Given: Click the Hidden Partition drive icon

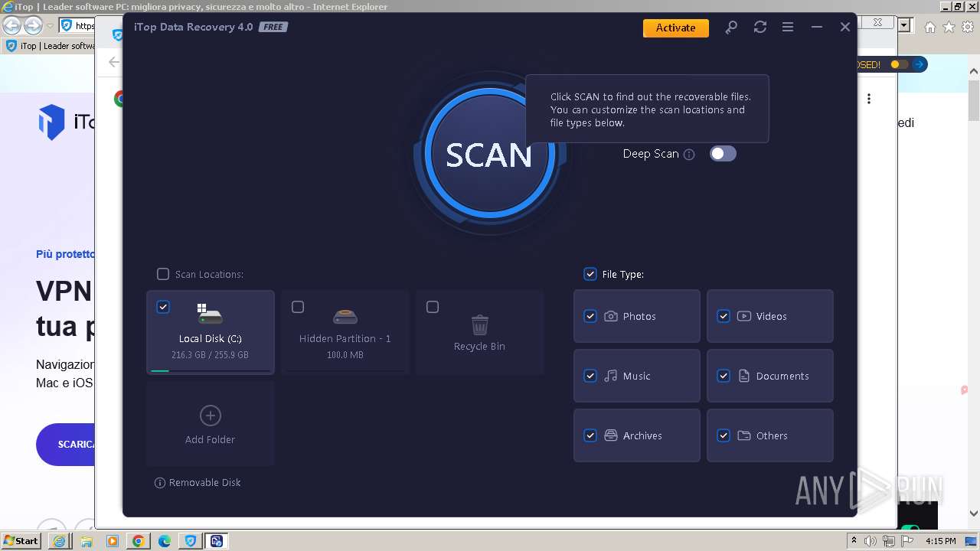Looking at the screenshot, I should pos(345,316).
